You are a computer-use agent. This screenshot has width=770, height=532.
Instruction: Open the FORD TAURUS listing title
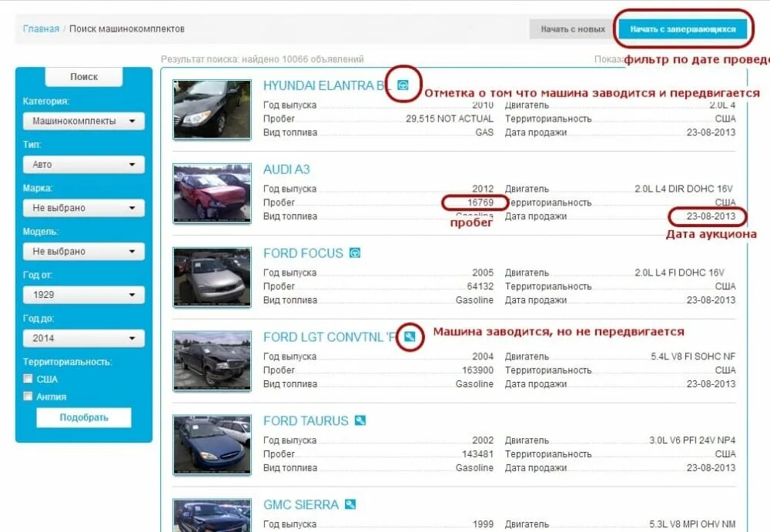pyautogui.click(x=306, y=421)
